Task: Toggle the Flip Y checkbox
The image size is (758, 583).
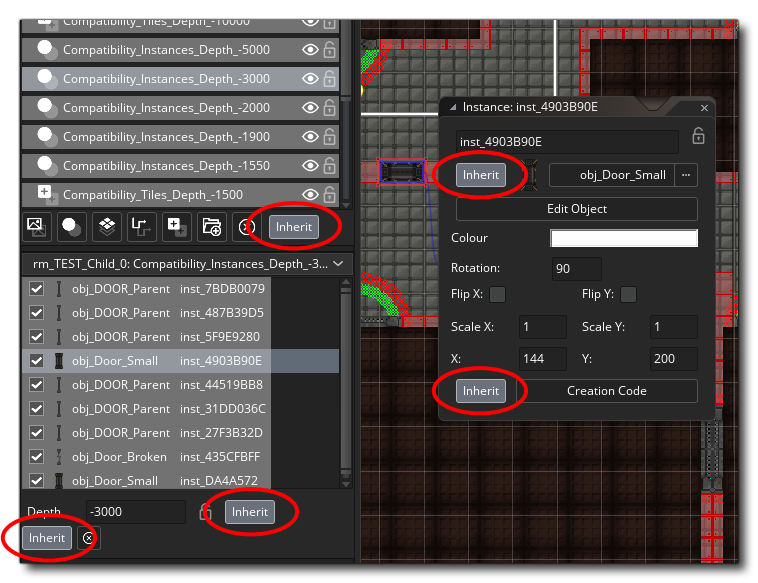Action: (628, 294)
